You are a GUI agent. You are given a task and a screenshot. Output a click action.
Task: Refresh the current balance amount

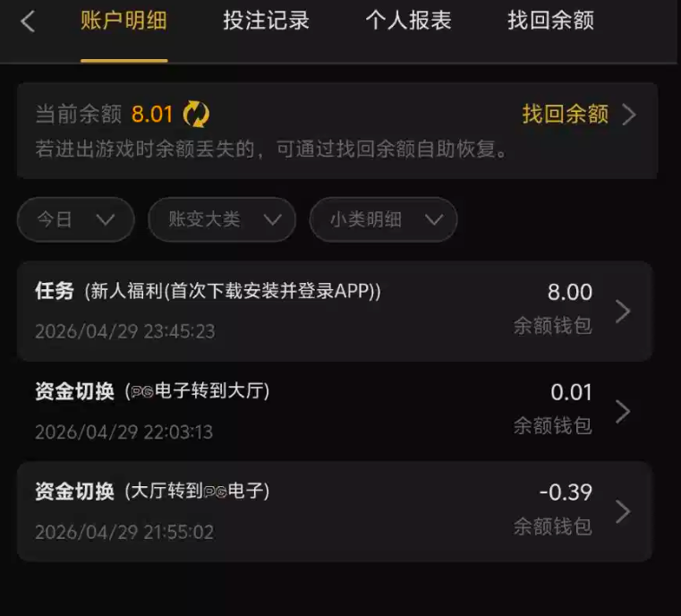(x=196, y=114)
